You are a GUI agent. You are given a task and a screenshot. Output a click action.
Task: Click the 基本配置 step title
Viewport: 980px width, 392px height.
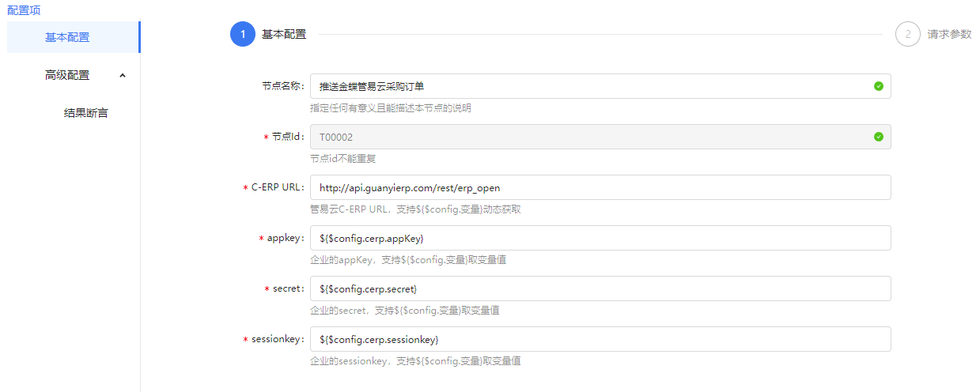284,34
